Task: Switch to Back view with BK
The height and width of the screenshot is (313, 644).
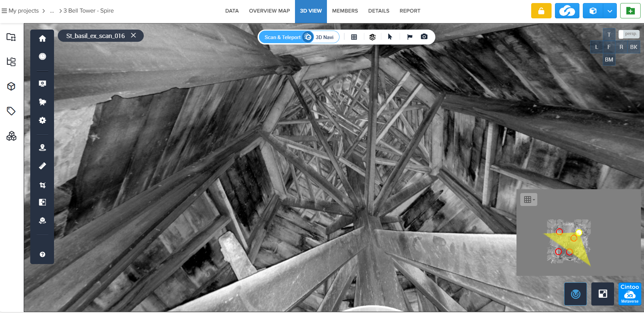Action: (x=634, y=47)
